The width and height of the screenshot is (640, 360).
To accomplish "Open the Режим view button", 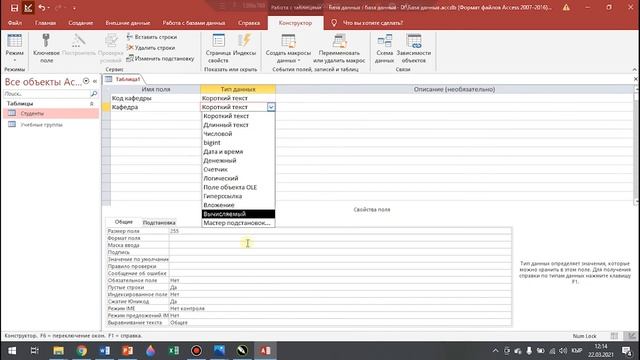I will [x=15, y=48].
